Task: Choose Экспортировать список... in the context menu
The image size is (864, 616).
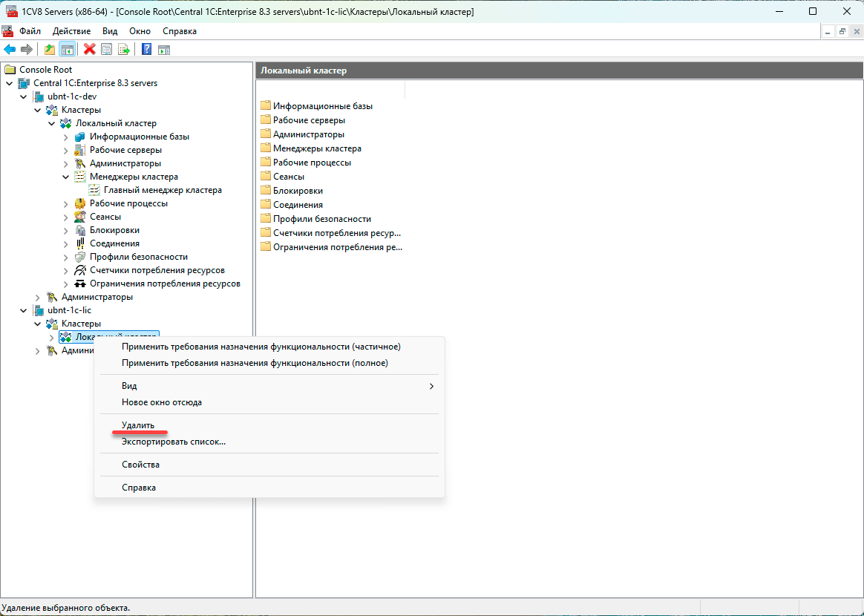Action: (269, 442)
